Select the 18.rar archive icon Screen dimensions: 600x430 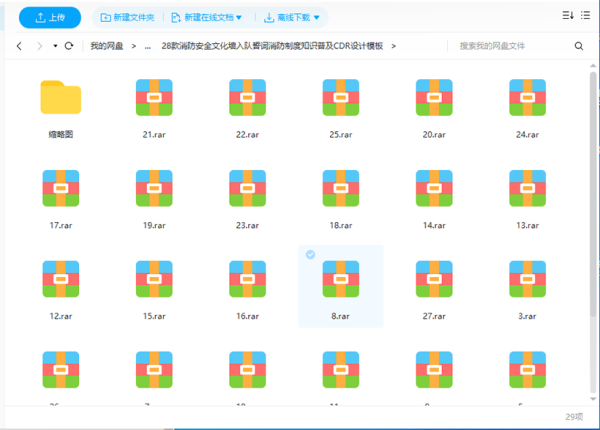341,188
